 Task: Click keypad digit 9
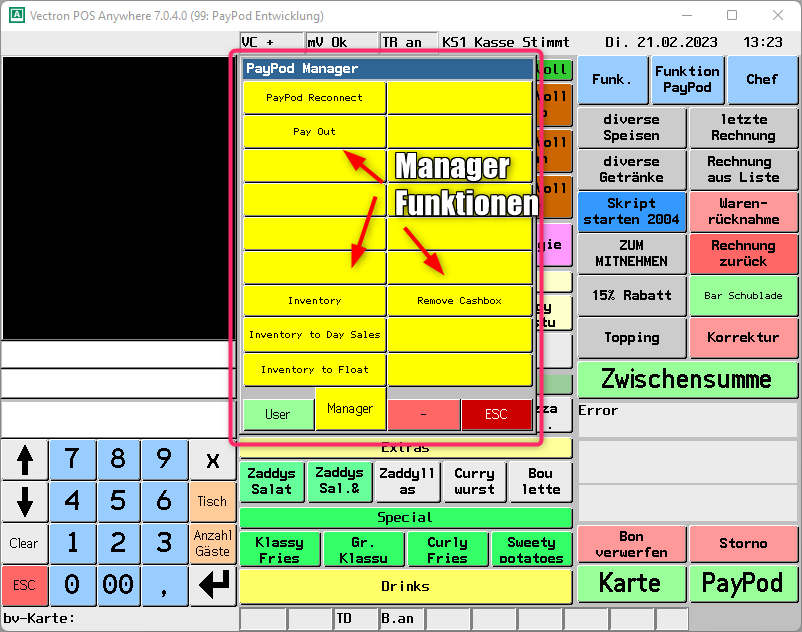click(164, 459)
